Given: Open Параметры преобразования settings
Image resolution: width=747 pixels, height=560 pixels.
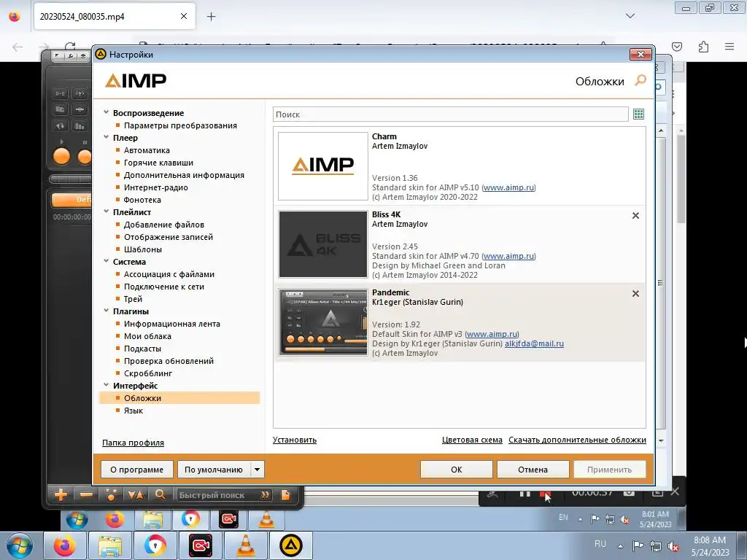Looking at the screenshot, I should tap(180, 125).
